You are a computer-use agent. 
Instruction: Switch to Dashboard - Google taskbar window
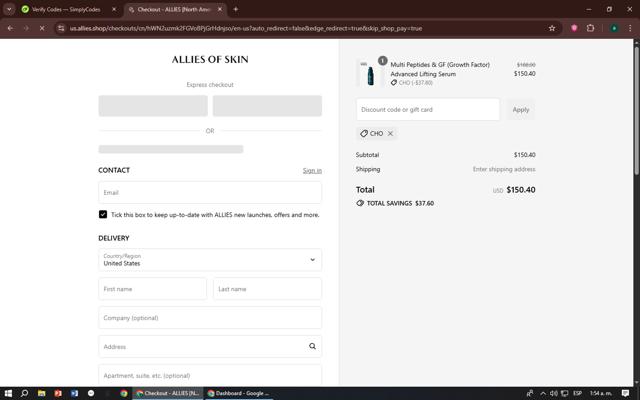point(239,393)
